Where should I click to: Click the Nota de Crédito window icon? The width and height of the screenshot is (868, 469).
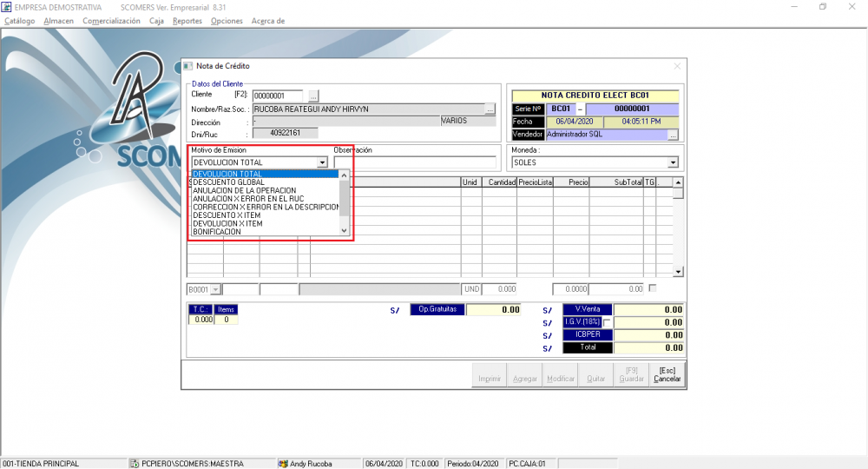(188, 66)
